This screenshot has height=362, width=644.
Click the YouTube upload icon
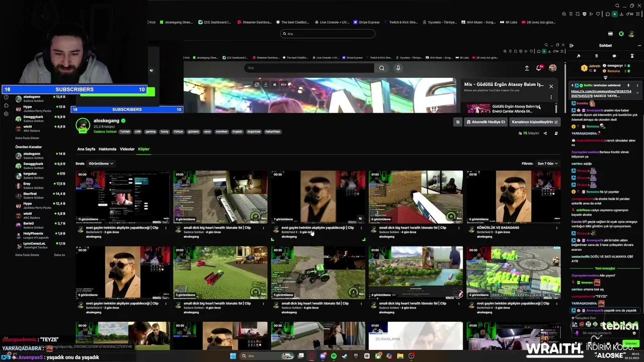(527, 68)
